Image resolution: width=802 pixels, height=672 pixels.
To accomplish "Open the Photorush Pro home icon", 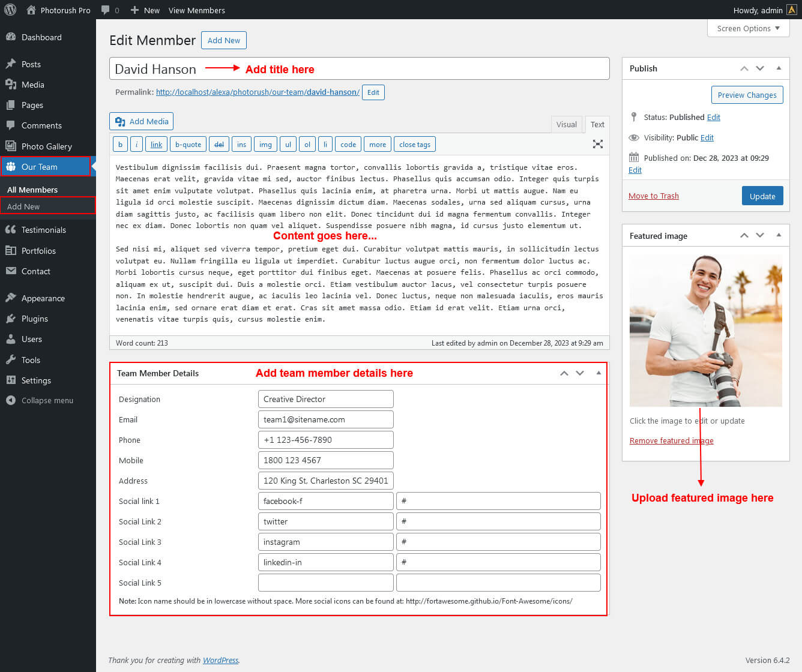I will tap(31, 10).
